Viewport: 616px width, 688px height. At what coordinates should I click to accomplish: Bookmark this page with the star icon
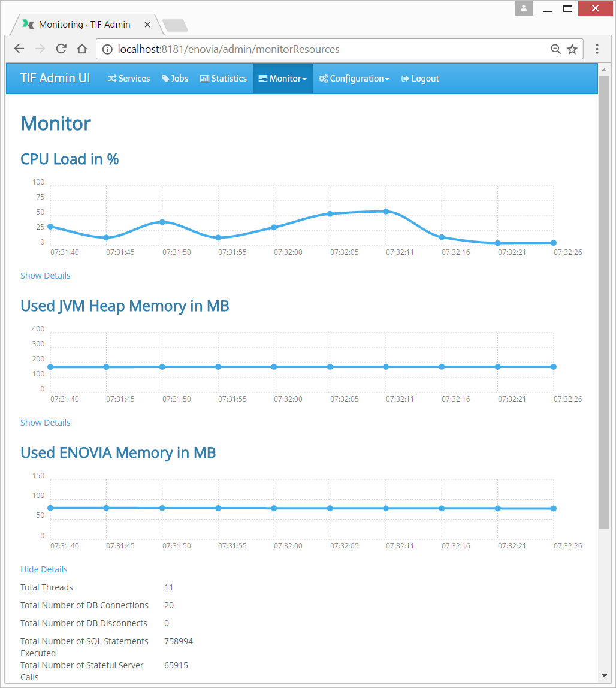pos(572,49)
